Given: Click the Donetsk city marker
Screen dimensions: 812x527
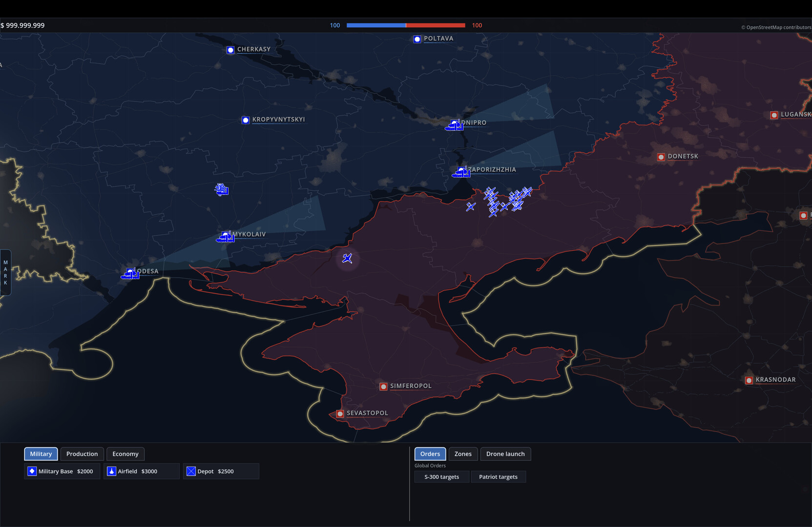Looking at the screenshot, I should click(661, 157).
